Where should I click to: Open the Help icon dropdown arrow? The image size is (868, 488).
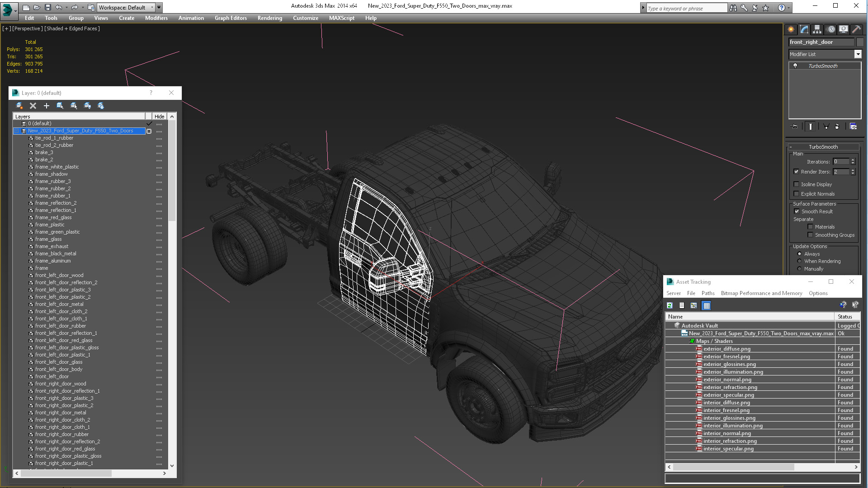788,8
